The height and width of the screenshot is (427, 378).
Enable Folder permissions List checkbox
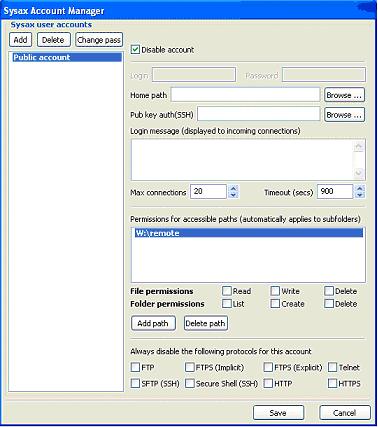[227, 304]
